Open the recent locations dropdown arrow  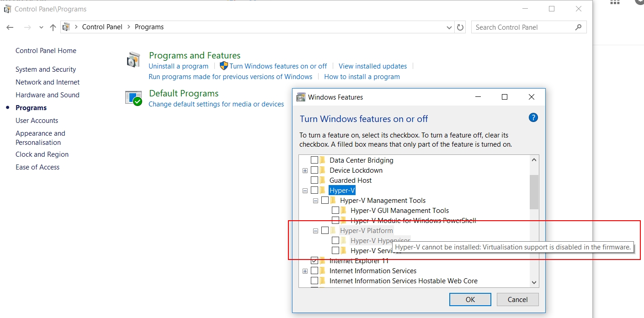pos(41,27)
